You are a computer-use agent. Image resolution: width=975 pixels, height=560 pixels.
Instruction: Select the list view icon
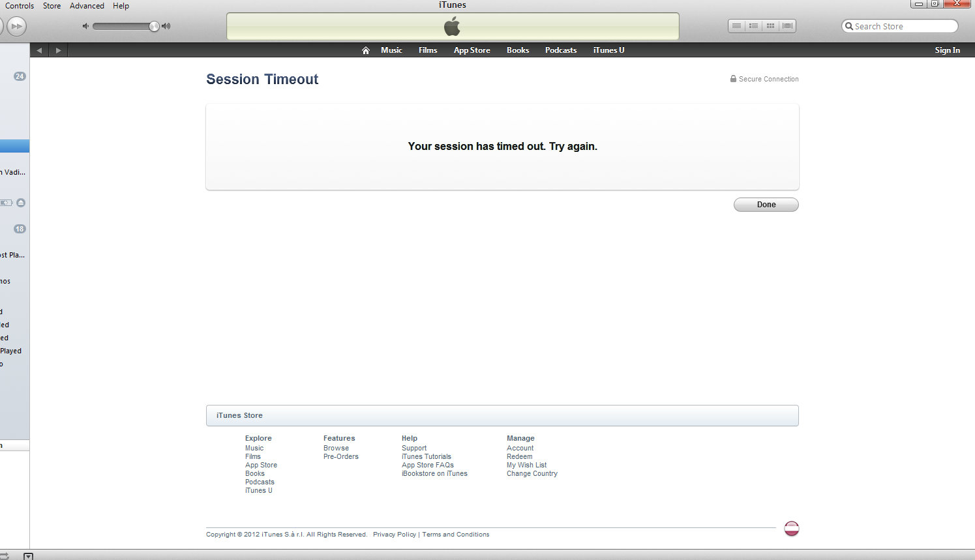[x=736, y=25]
